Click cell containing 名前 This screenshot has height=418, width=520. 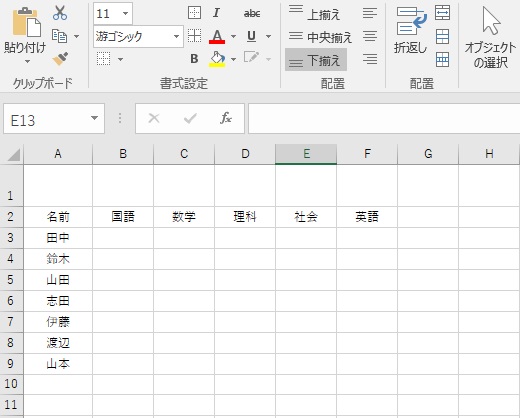(58, 217)
